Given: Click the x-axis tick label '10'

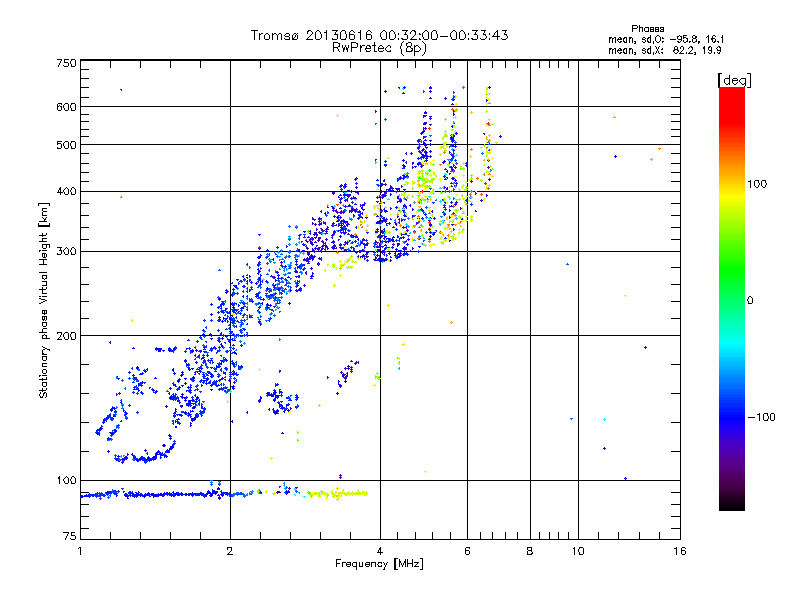Looking at the screenshot, I should (578, 551).
